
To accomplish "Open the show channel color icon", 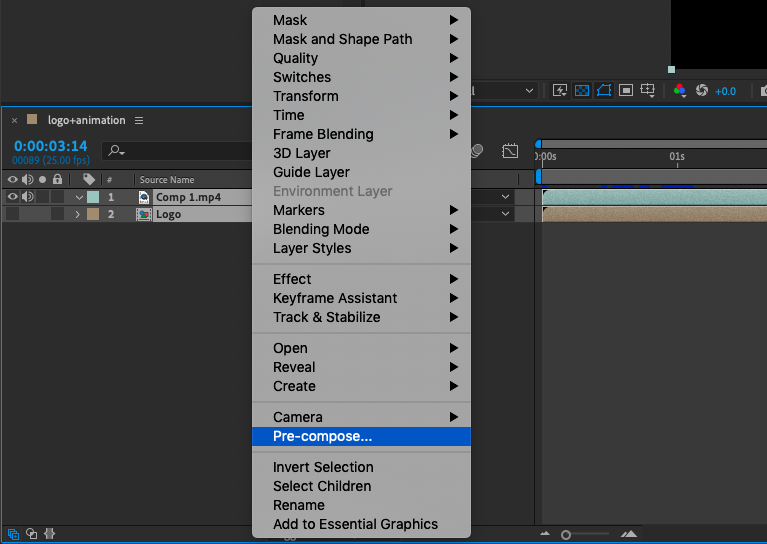I will click(x=680, y=90).
